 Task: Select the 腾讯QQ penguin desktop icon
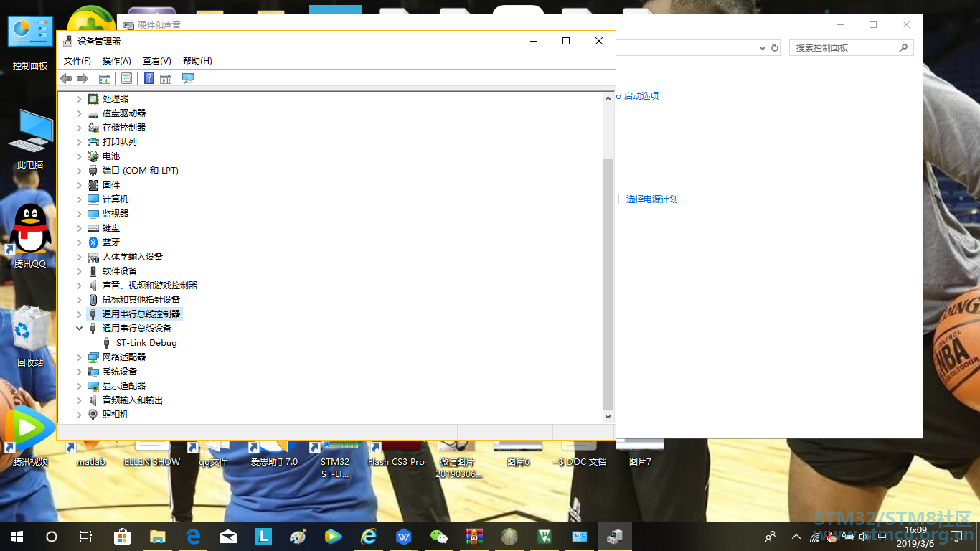click(30, 230)
